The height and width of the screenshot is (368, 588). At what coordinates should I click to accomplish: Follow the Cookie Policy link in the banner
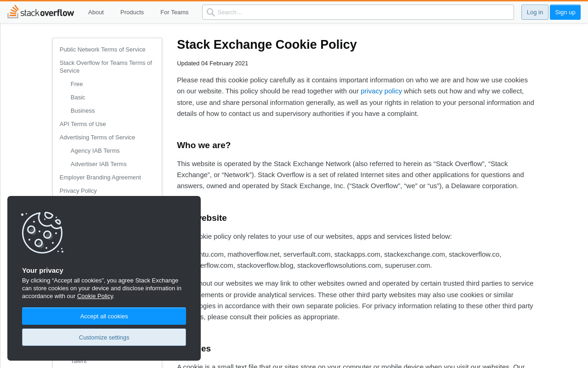coord(95,296)
